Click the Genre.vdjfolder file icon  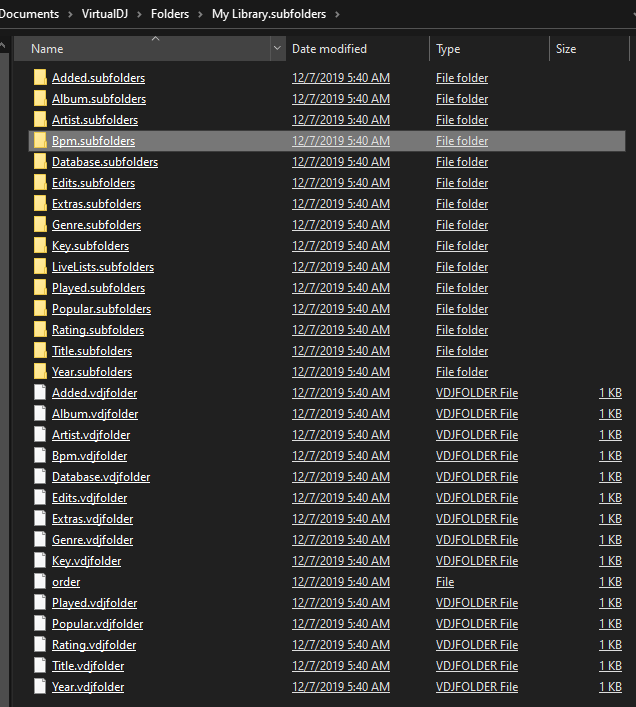(40, 540)
